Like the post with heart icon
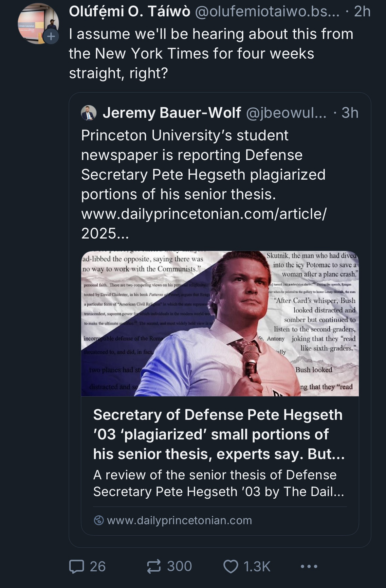 pos(230,566)
